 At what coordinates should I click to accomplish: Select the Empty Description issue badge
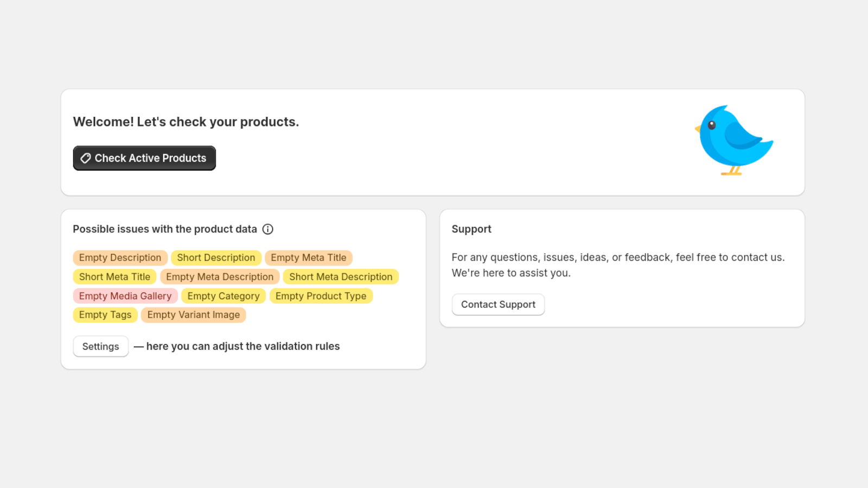(120, 258)
